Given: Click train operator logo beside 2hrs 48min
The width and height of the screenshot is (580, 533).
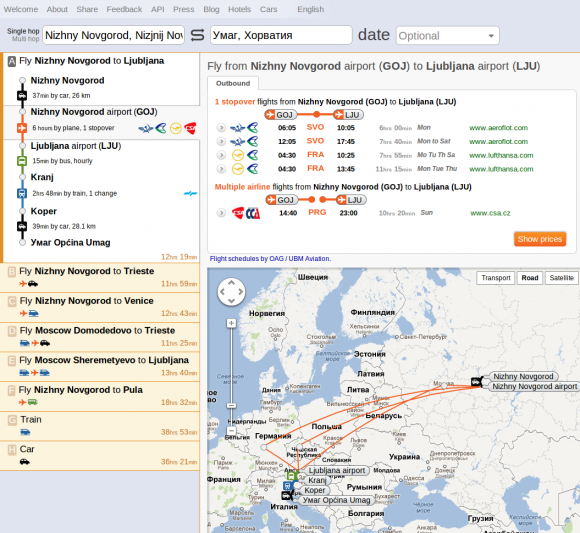Looking at the screenshot, I should point(190,193).
